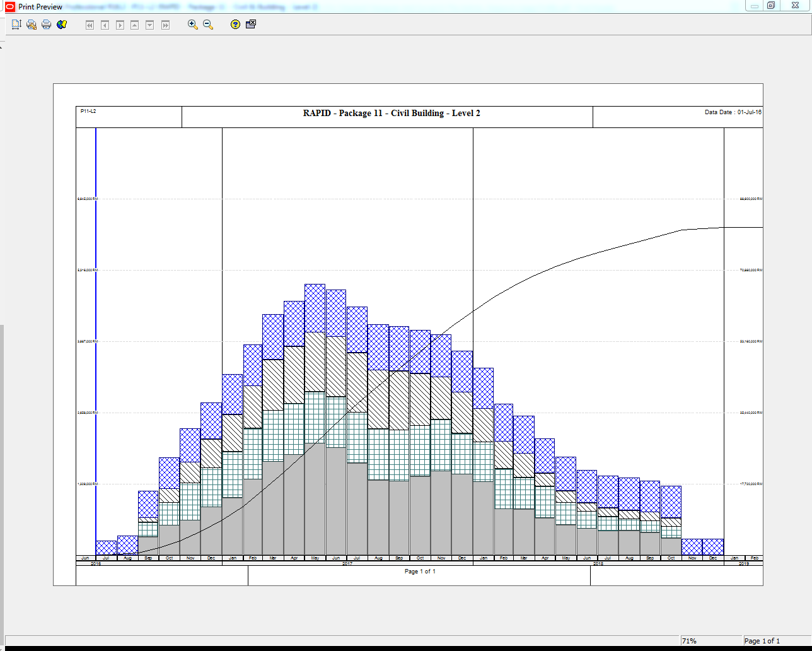Zoom out with the minus magnifier

tap(208, 25)
